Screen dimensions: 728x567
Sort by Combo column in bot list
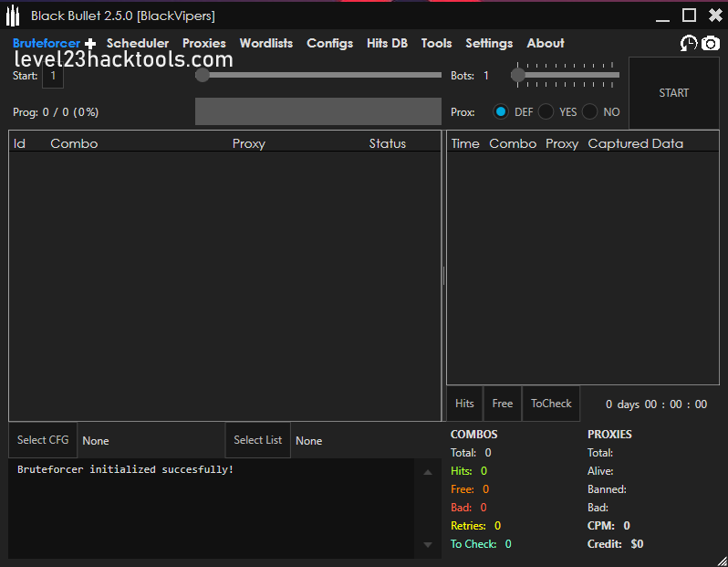74,143
